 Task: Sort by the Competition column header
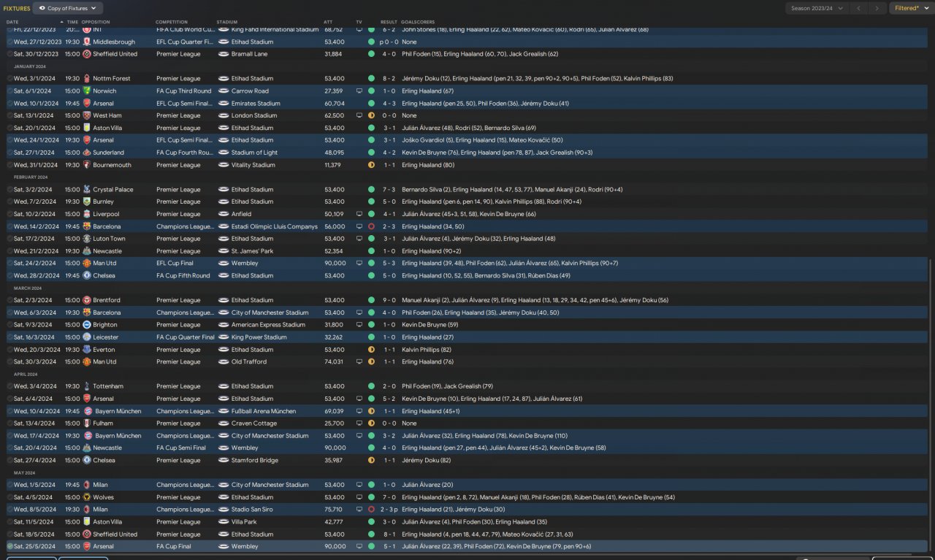click(172, 22)
